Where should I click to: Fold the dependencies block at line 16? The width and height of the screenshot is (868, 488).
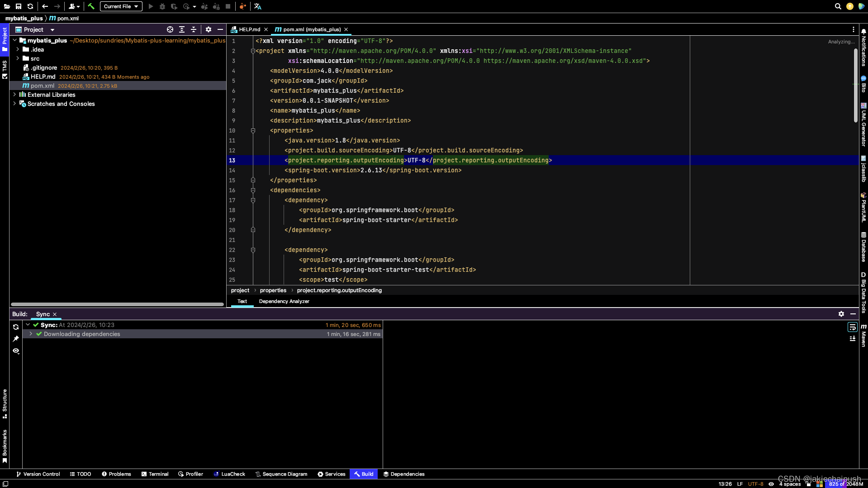(x=253, y=190)
